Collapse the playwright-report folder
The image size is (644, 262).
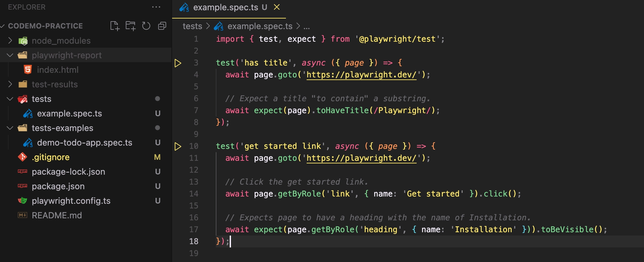10,55
